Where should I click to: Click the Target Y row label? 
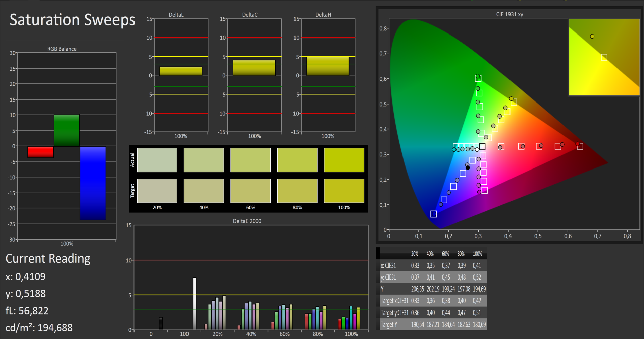click(x=389, y=325)
